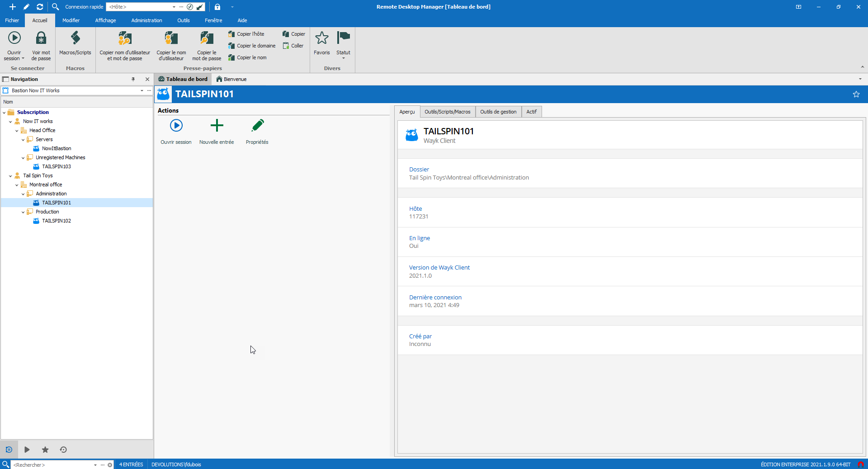Open the Outils de gestion tab

(498, 112)
